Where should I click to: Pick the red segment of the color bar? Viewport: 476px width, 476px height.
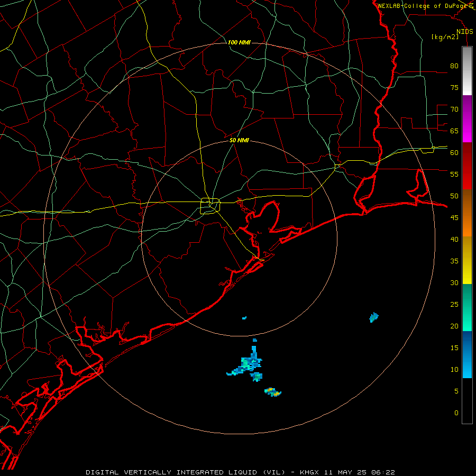[467, 166]
